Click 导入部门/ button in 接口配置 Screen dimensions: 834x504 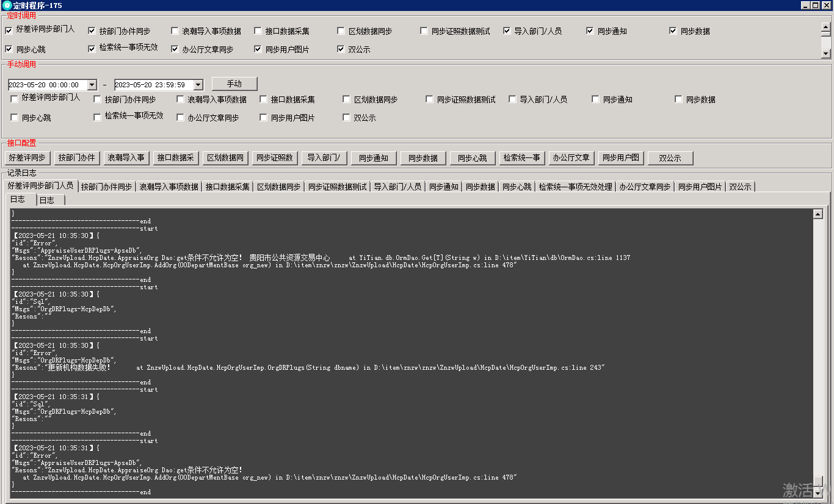pos(324,158)
